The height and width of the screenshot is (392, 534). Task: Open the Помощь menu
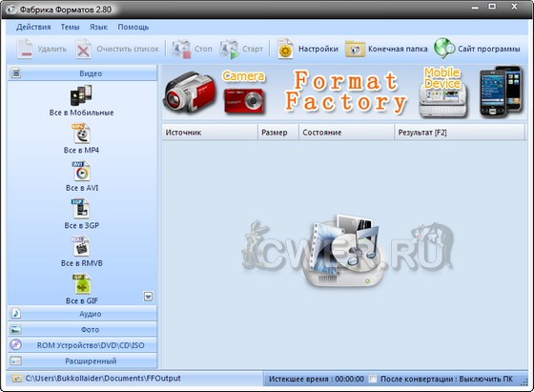point(133,27)
